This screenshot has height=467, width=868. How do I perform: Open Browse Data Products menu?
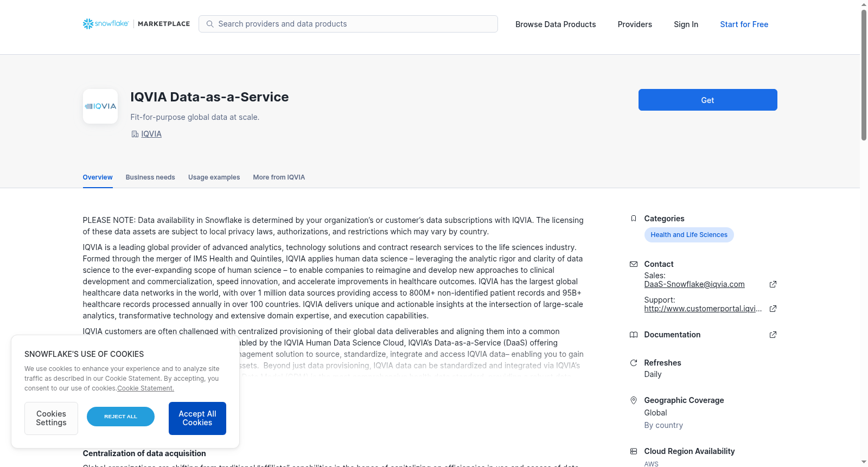click(x=556, y=24)
